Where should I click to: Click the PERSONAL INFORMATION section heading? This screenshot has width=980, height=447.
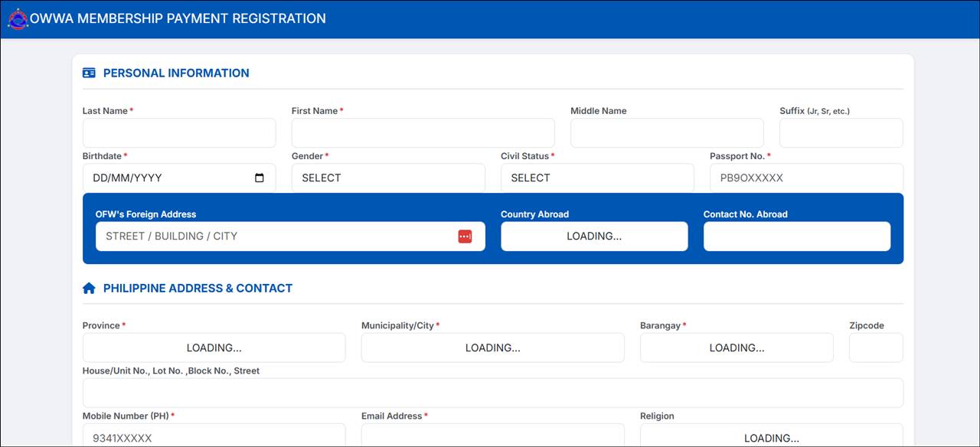point(176,73)
